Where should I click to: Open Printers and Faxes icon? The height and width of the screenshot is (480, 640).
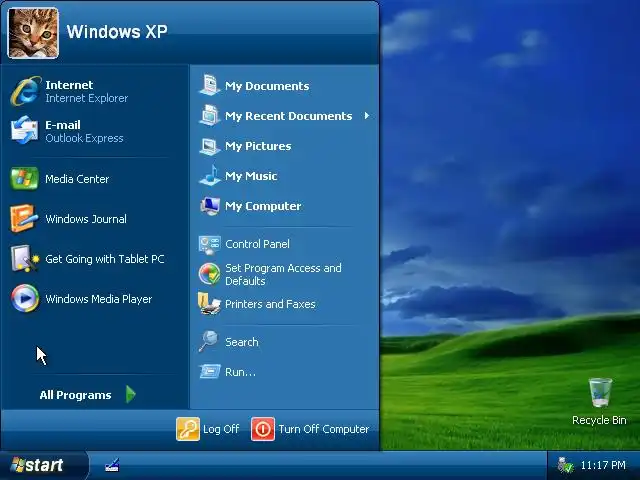point(209,304)
